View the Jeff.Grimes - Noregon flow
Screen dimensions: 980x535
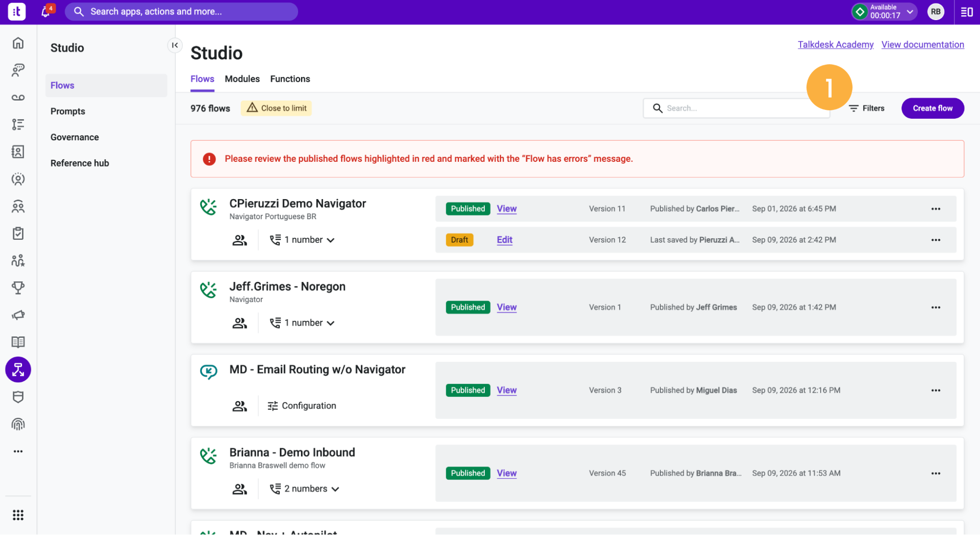point(506,307)
